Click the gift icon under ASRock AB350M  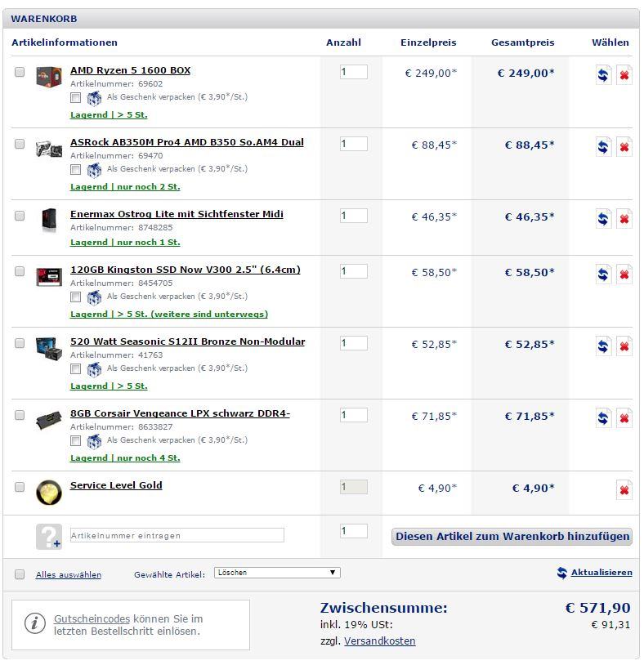(x=94, y=170)
